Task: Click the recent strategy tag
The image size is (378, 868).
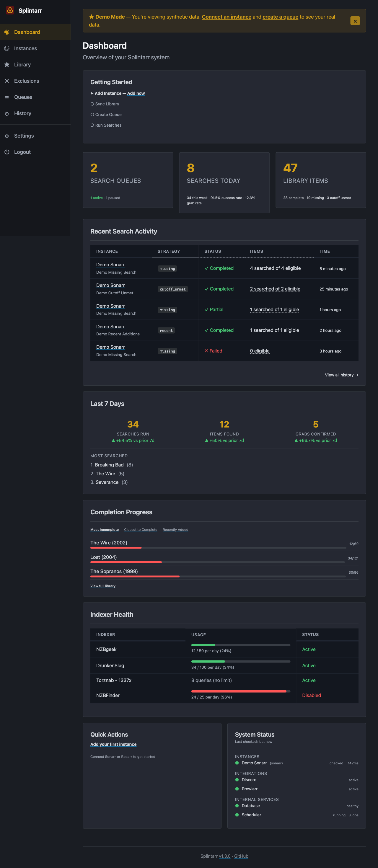Action: coord(166,331)
